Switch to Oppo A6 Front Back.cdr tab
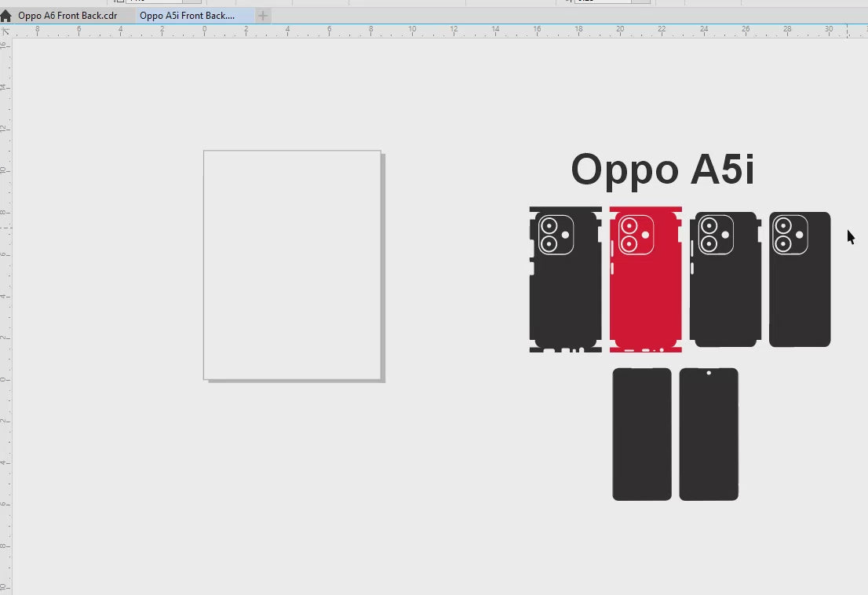The height and width of the screenshot is (595, 868). click(x=67, y=16)
